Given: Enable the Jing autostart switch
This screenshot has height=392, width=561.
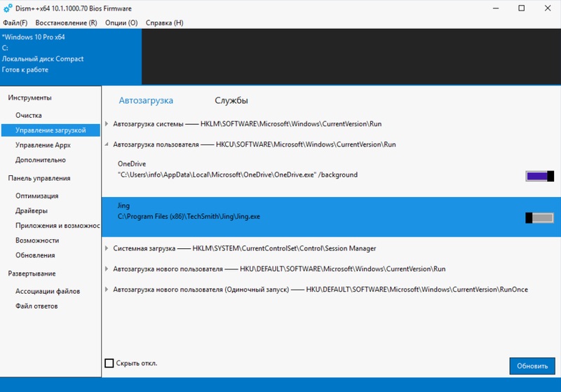Looking at the screenshot, I should coord(539,218).
